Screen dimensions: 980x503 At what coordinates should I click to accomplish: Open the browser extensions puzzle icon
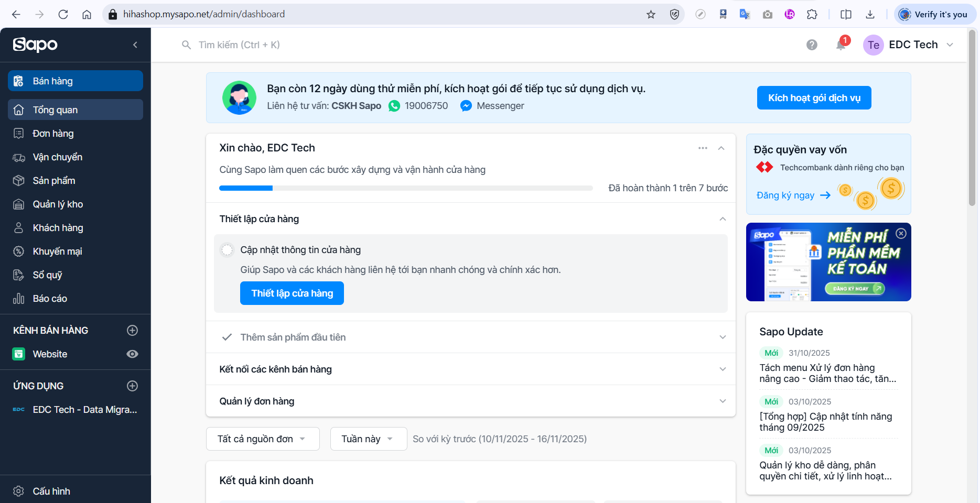point(812,15)
